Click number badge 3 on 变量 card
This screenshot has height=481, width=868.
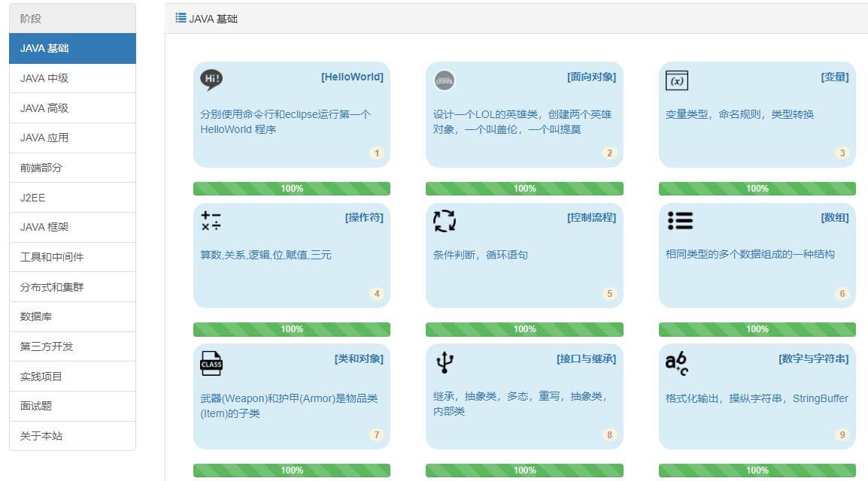point(842,153)
